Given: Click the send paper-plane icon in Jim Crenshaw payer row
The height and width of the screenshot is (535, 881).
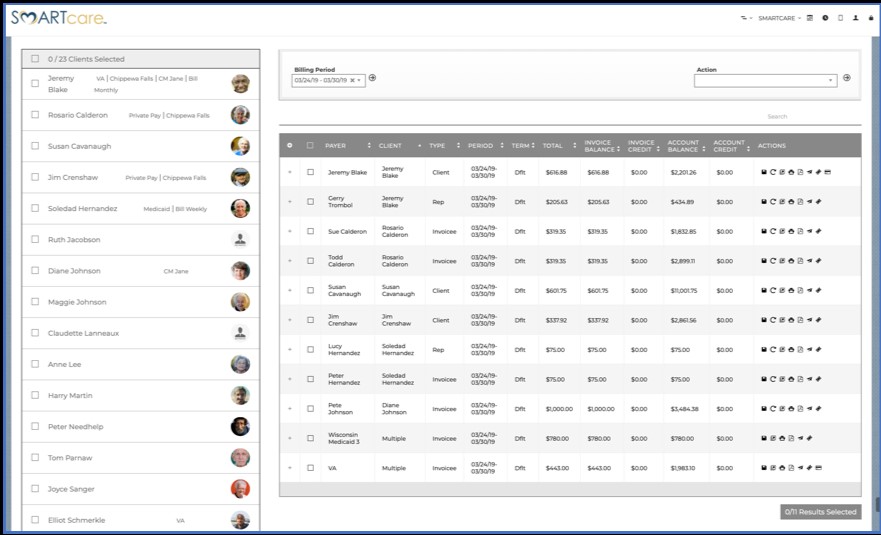Looking at the screenshot, I should [x=809, y=320].
